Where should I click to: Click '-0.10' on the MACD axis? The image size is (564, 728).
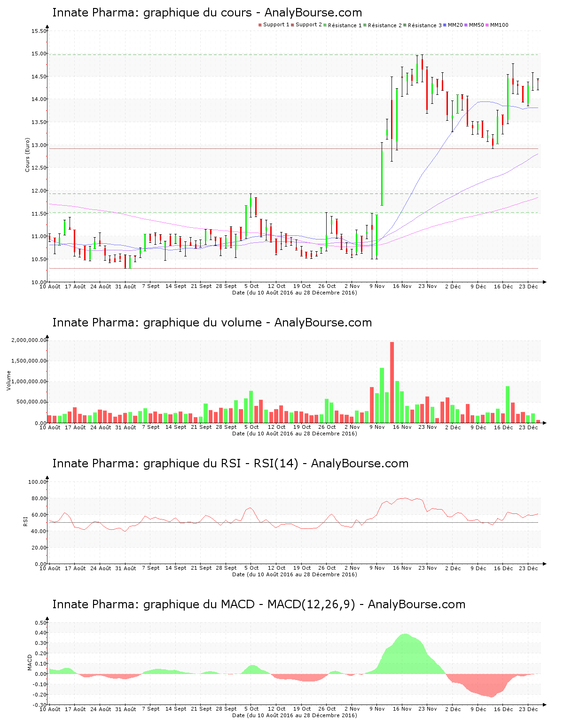(x=40, y=684)
